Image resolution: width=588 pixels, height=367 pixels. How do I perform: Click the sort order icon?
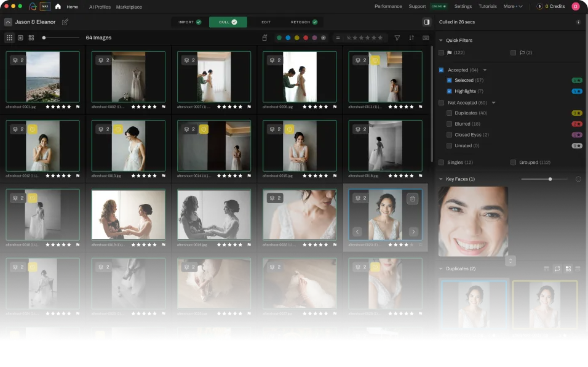click(411, 38)
